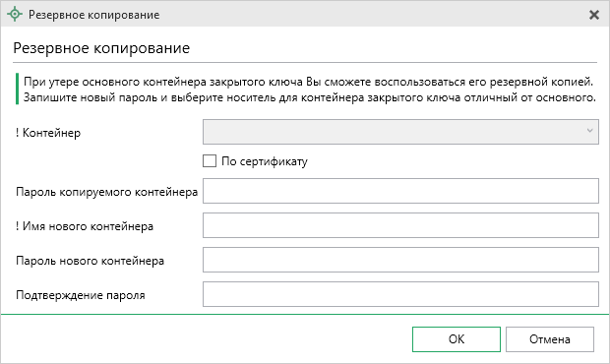610x364 pixels.
Task: Focus the Подтверждение пароля input field
Action: pos(400,294)
